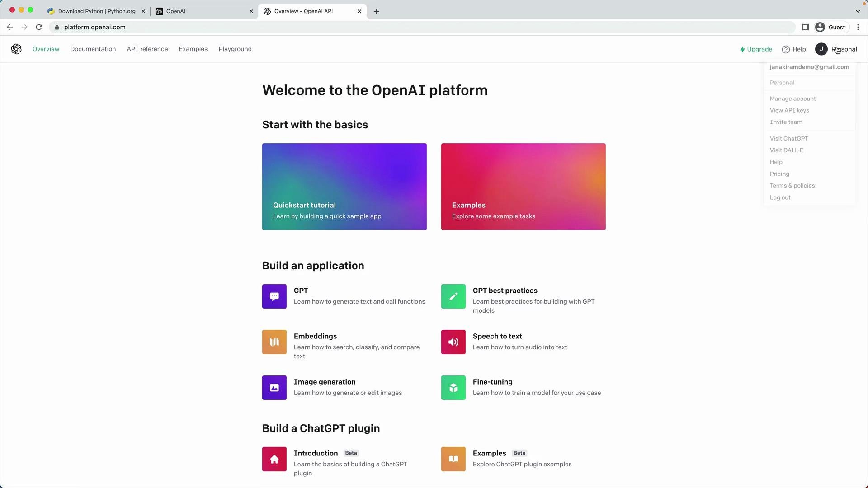Reload the page with the refresh icon
The width and height of the screenshot is (868, 488).
point(39,27)
